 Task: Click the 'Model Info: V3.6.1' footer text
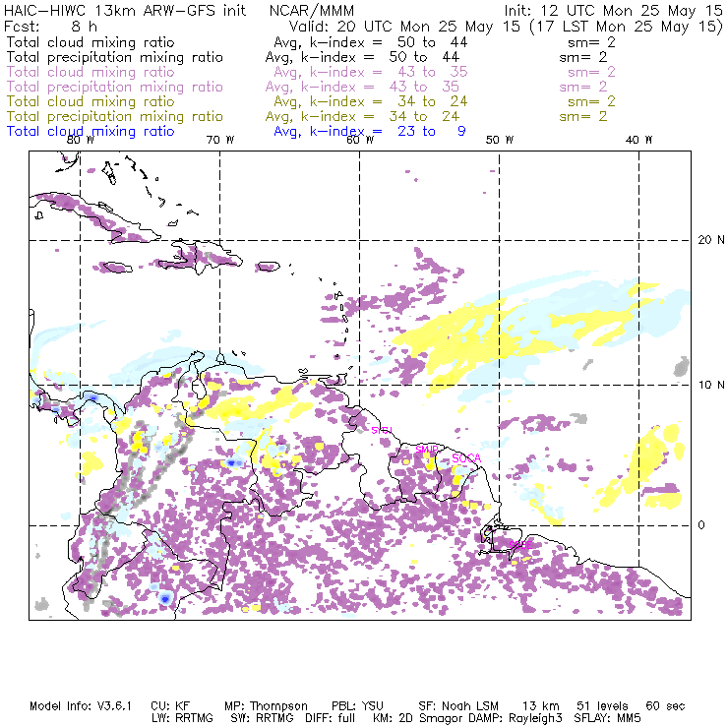[81, 706]
